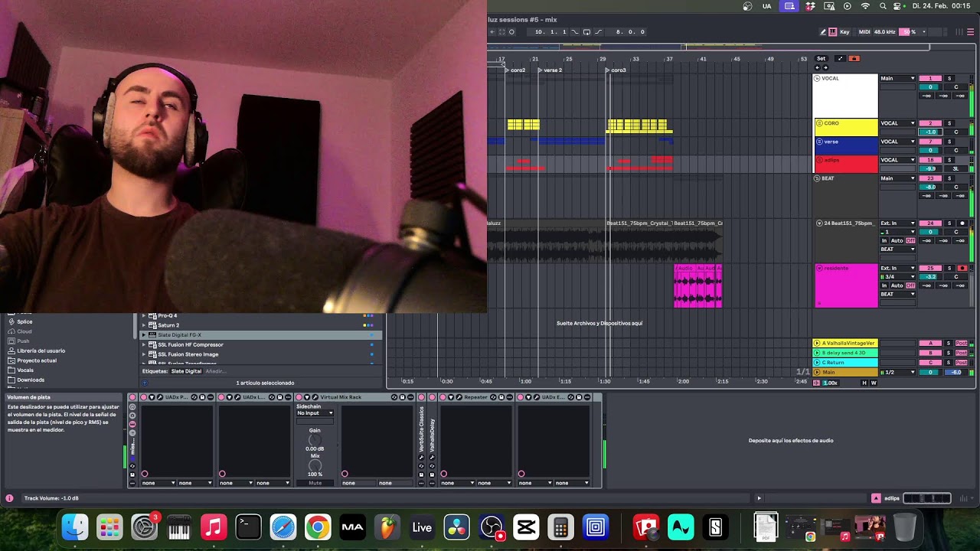Open DaVinci Resolve in the Dock
980x551 pixels.
click(457, 527)
